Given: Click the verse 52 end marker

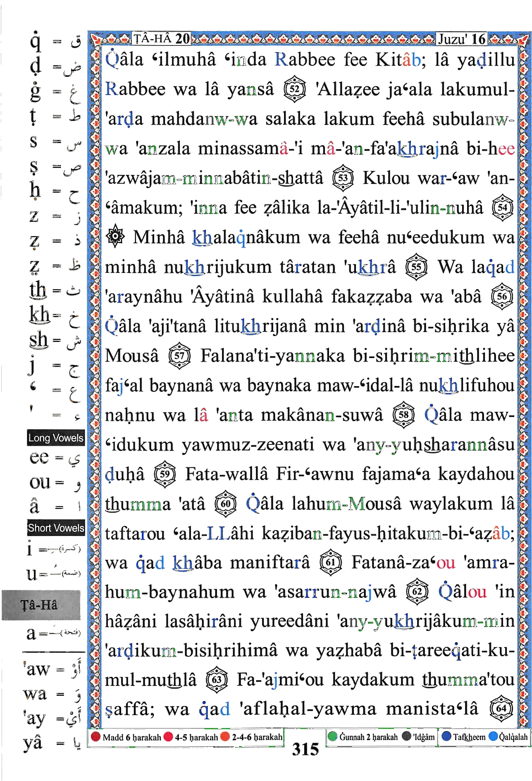Looking at the screenshot, I should tap(294, 89).
